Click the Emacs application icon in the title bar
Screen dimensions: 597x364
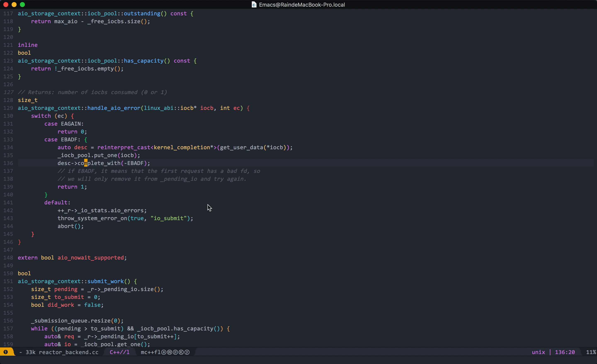(x=254, y=4)
